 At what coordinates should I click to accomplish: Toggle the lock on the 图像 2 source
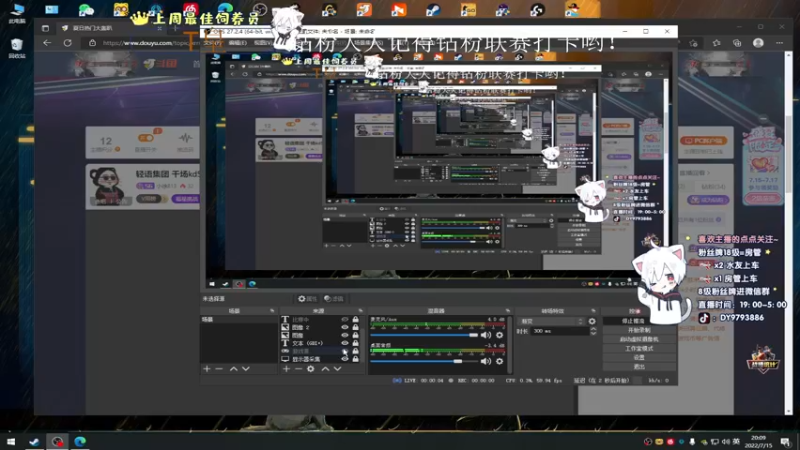356,328
